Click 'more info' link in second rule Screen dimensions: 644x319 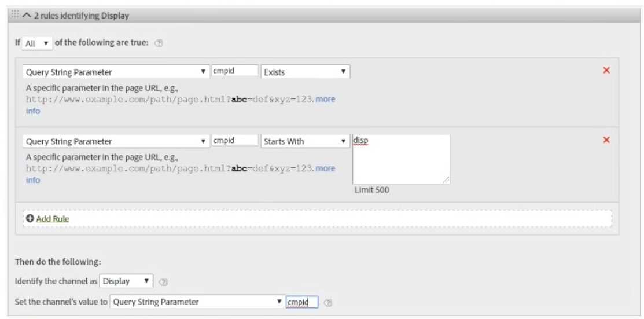click(325, 168)
